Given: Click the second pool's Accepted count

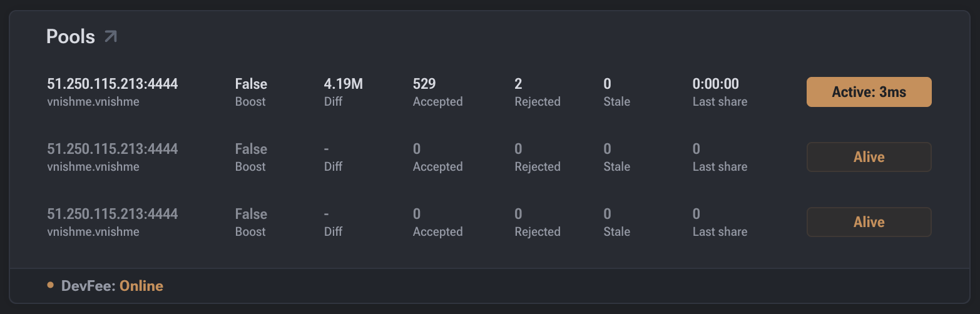Looking at the screenshot, I should pos(417,149).
